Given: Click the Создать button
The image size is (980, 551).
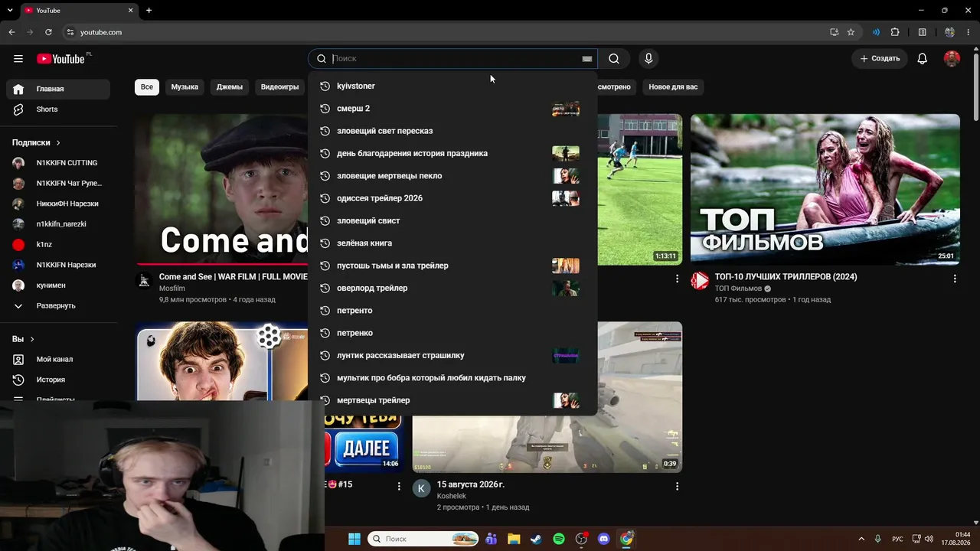Looking at the screenshot, I should click(880, 59).
